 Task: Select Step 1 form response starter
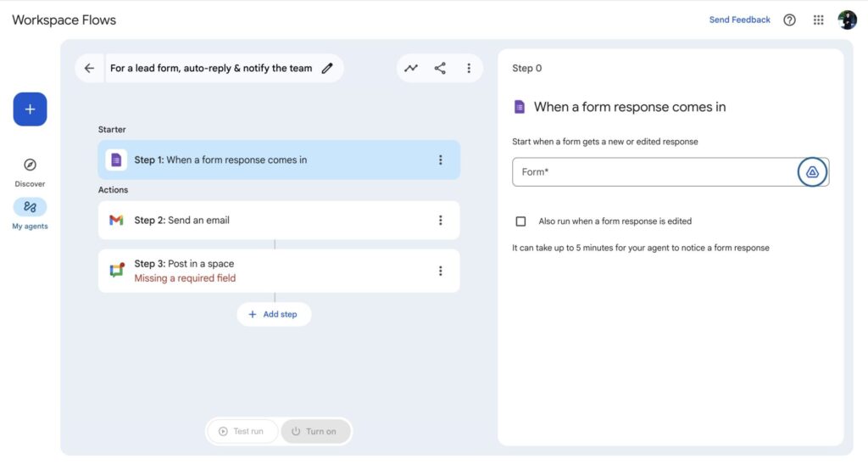(x=279, y=159)
